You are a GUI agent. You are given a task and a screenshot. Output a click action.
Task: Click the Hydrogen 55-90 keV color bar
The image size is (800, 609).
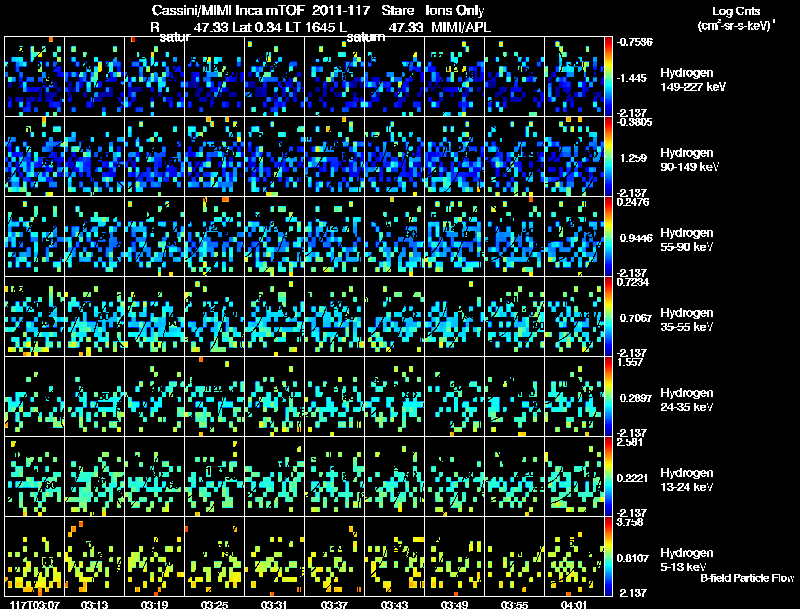[608, 237]
